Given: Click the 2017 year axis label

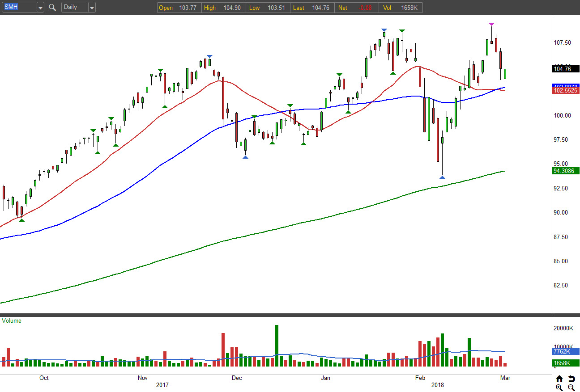Looking at the screenshot, I should tap(162, 384).
